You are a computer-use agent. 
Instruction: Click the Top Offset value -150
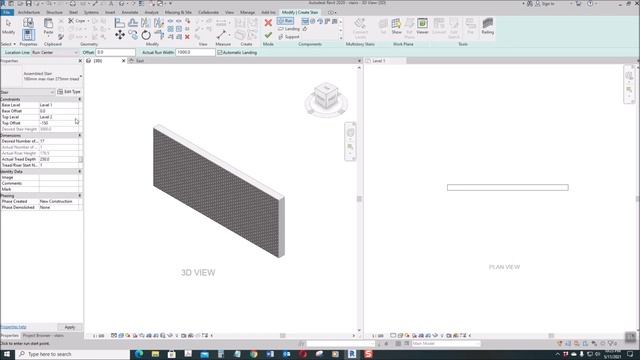(59, 123)
